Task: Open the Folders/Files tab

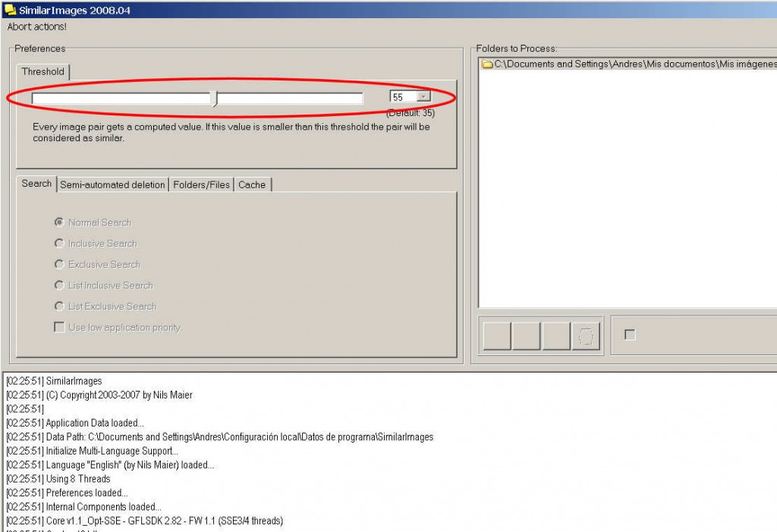Action: (201, 184)
